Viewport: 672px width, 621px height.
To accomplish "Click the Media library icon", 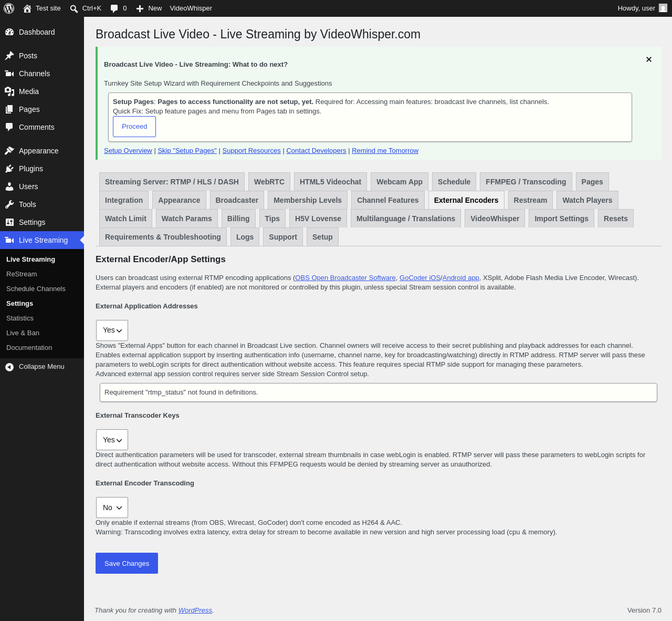I will (x=9, y=91).
